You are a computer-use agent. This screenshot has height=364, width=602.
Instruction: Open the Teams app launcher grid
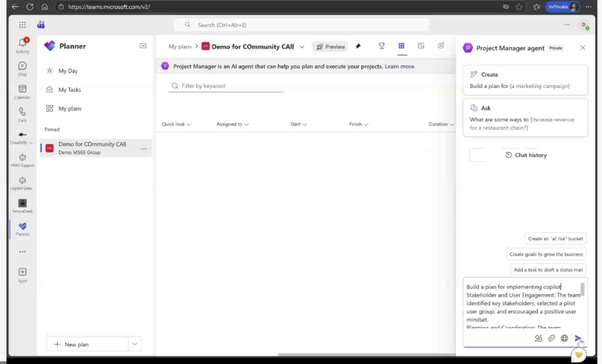(22, 25)
